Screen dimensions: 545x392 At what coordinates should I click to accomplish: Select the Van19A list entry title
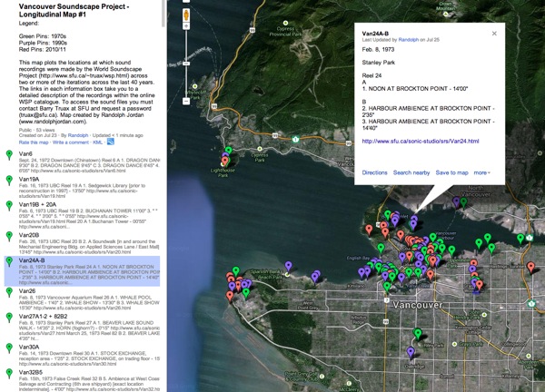coord(29,179)
